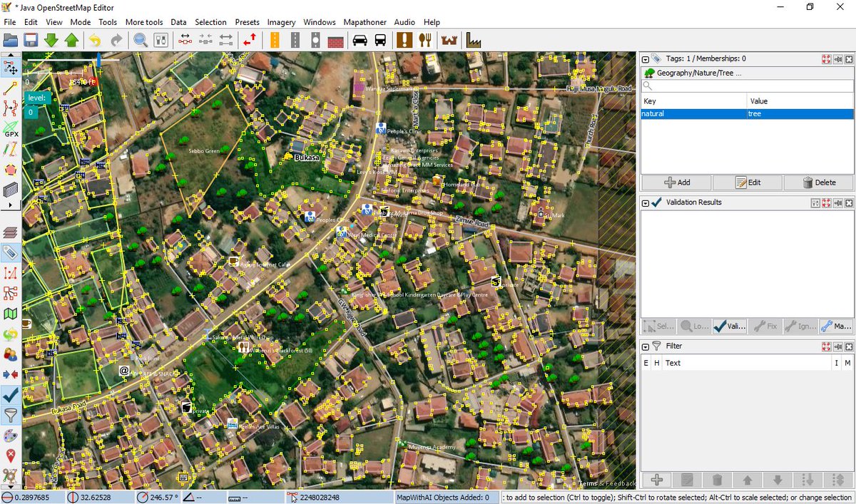Toggle the red X marker sidebar icon
Viewport: 856px width, 504px height.
11,456
